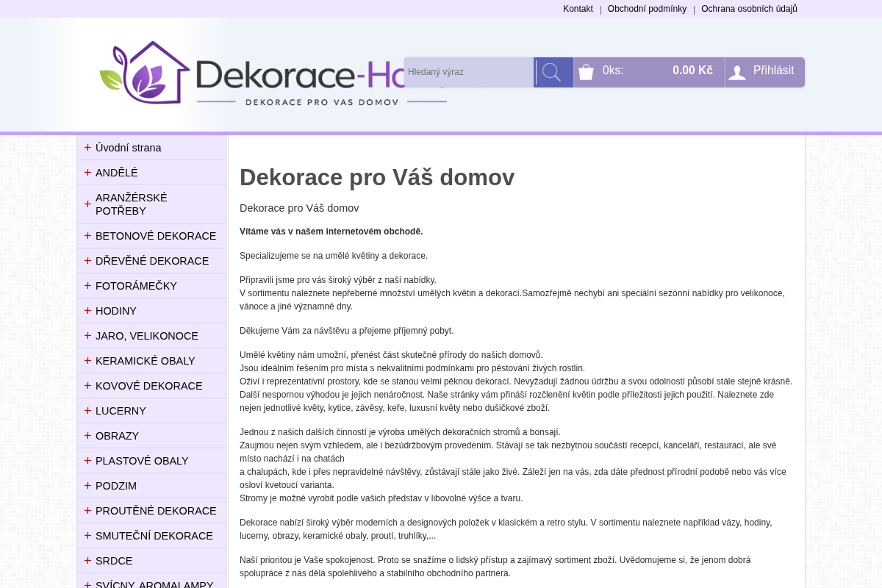The image size is (882, 588).
Task: Open Ochrana osobních údajů link
Action: pyautogui.click(x=749, y=9)
